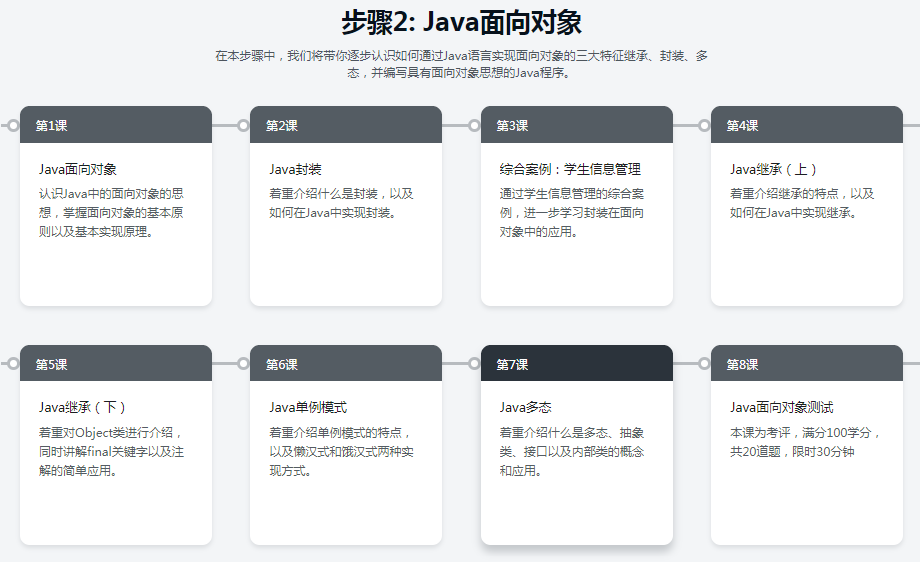Click the 第7课 card header
The image size is (920, 562).
pyautogui.click(x=576, y=364)
